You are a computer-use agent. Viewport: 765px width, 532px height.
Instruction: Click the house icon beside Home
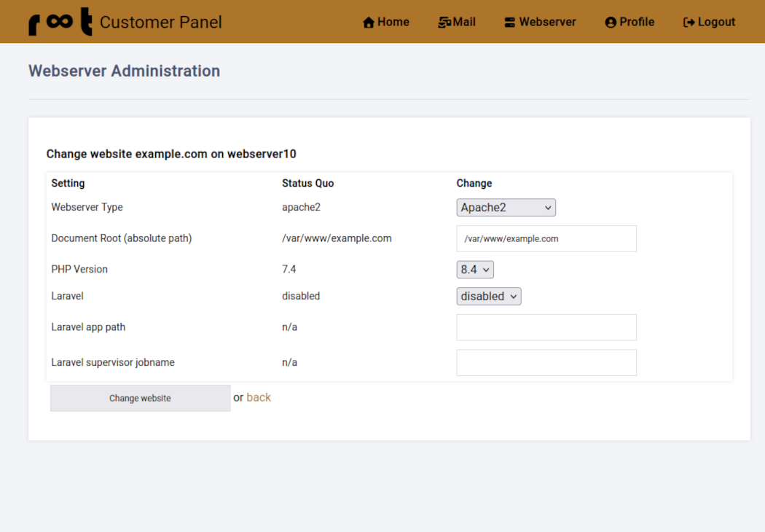click(x=369, y=23)
